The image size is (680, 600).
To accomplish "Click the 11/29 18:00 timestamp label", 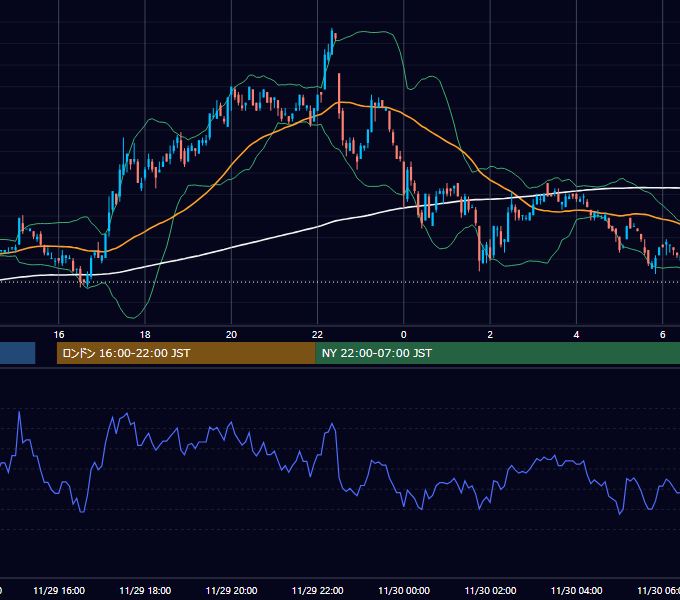I will click(x=145, y=590).
